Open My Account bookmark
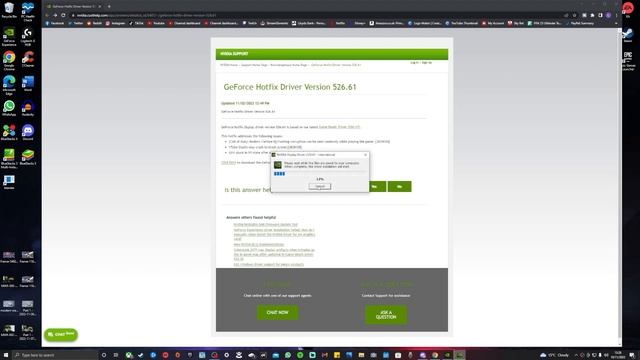This screenshot has height=360, width=640. click(493, 23)
